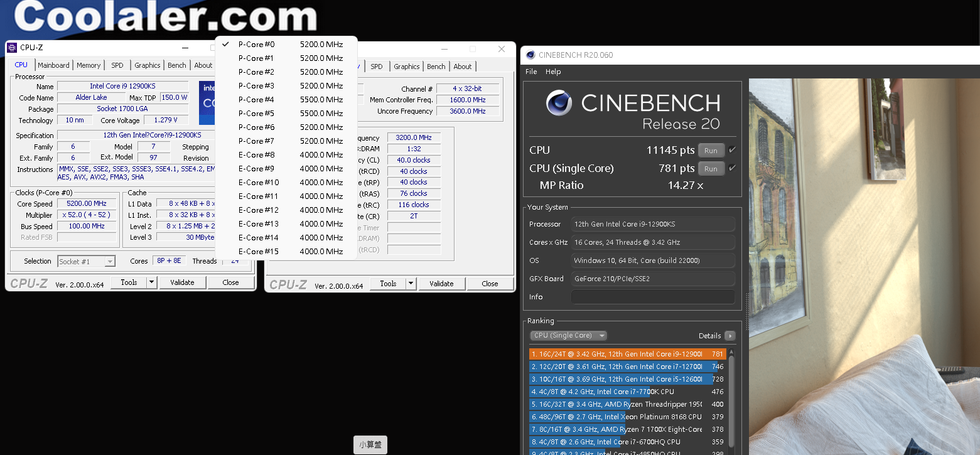Open the Bench tab in left CPU-Z window
Image resolution: width=980 pixels, height=455 pixels.
(177, 65)
